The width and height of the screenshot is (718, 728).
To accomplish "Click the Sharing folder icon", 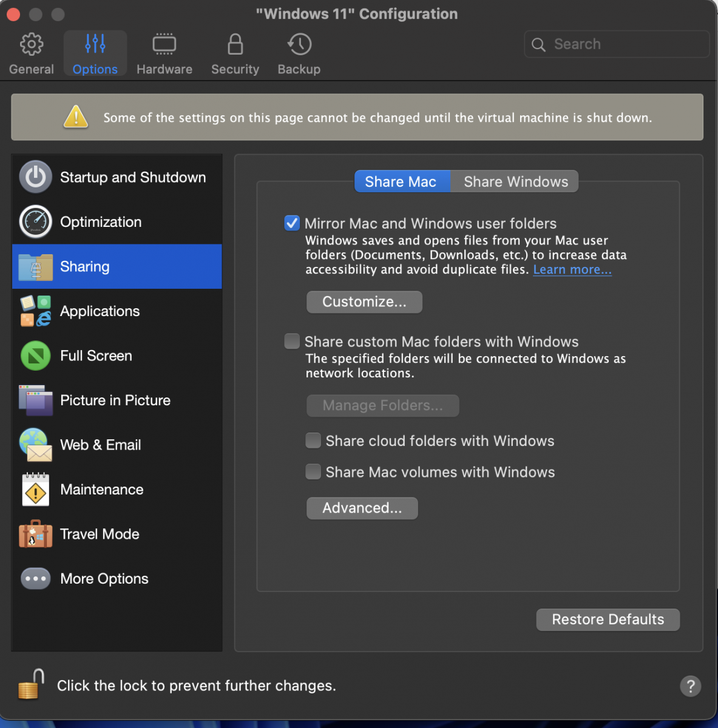I will point(36,267).
